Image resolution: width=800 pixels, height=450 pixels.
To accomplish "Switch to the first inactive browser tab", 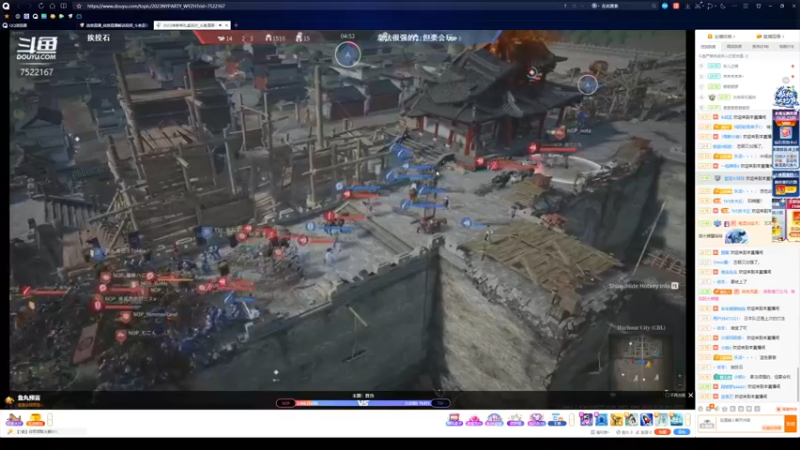I will [x=114, y=25].
